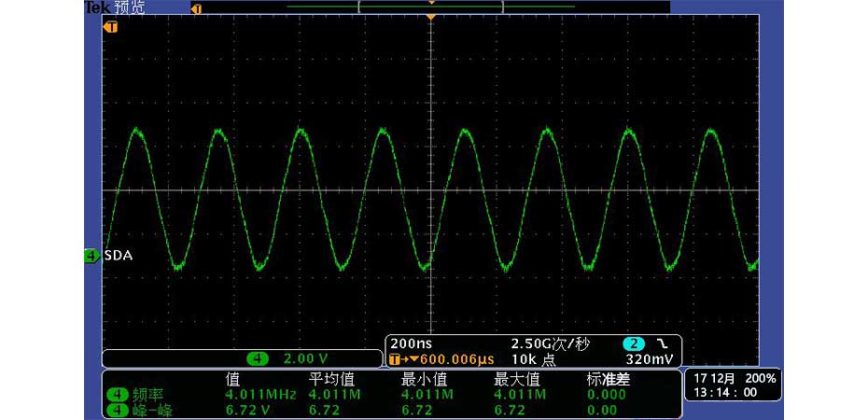Click the bracketed window in waveform overview bar
868x420 pixels.
coord(430,7)
